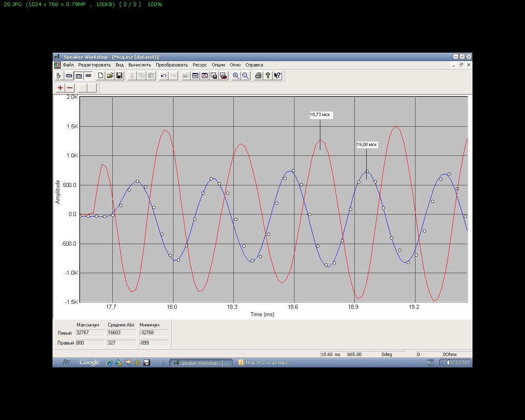Viewport: 525px width, 420px height.
Task: Click the context help arrow-question icon
Action: pos(277,75)
